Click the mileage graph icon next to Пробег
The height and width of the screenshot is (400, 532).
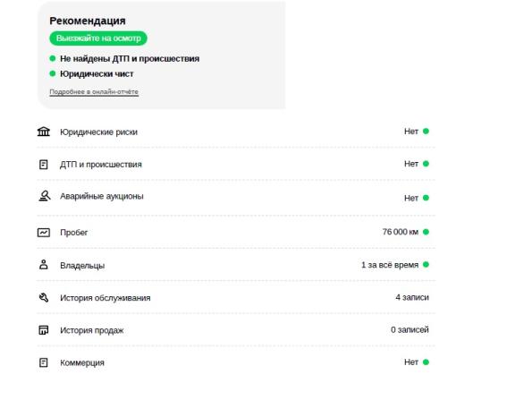(44, 233)
